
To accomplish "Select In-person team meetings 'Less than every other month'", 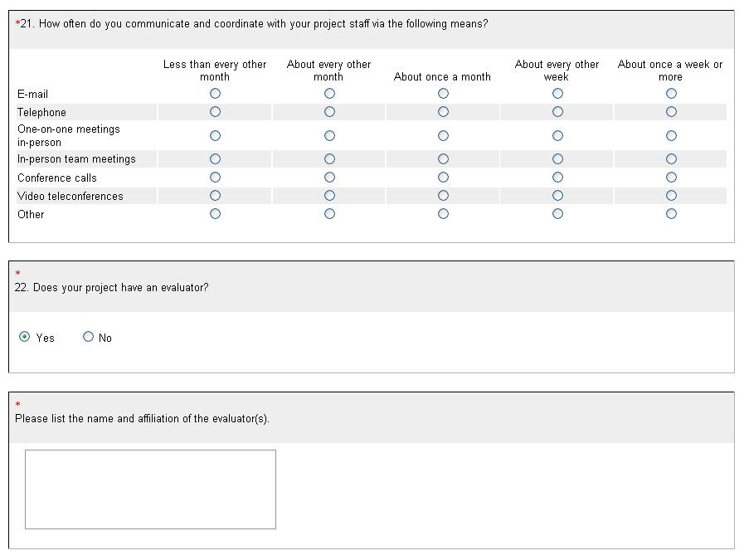I will (215, 158).
